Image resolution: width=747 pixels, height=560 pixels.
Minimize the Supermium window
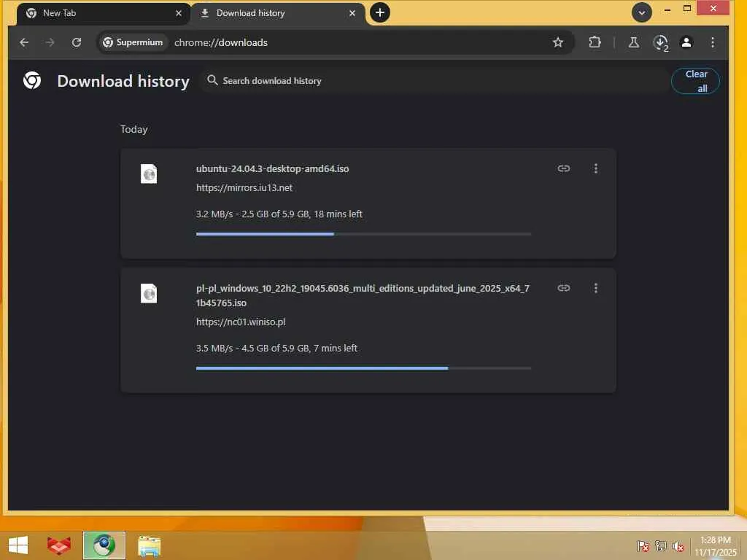pos(667,9)
